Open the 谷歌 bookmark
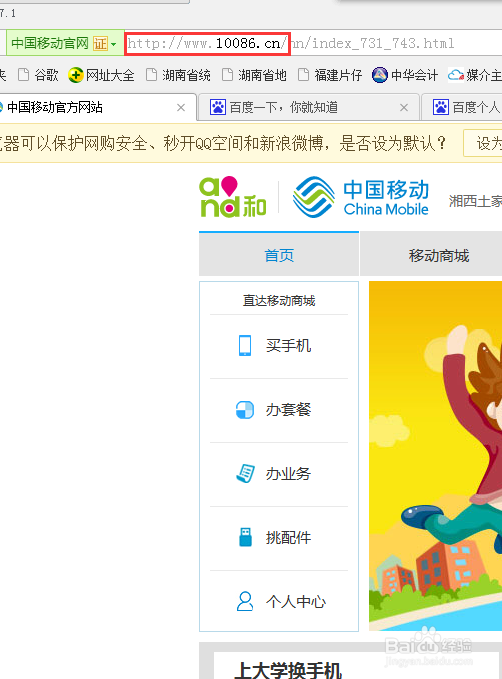This screenshot has height=679, width=502. tap(38, 75)
